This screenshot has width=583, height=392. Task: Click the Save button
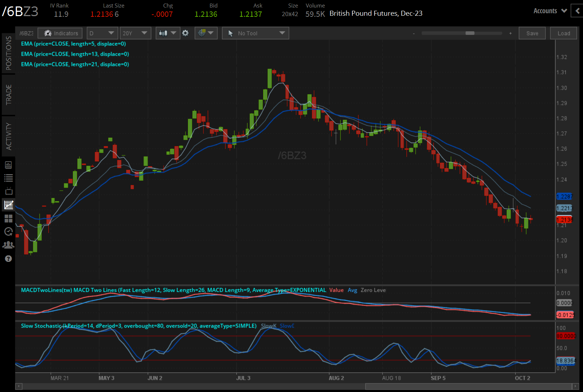click(x=532, y=33)
